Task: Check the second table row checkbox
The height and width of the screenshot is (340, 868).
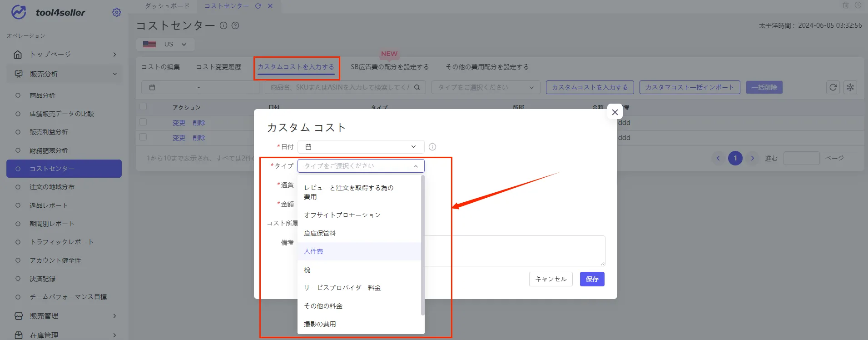Action: tap(143, 137)
